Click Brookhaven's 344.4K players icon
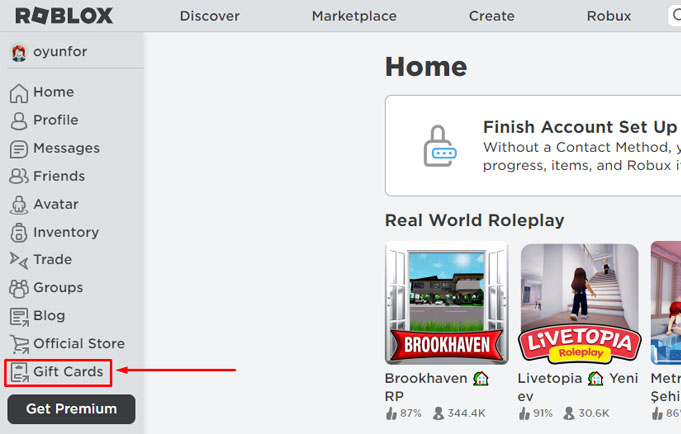Viewport: 681px width, 434px height. (x=438, y=413)
